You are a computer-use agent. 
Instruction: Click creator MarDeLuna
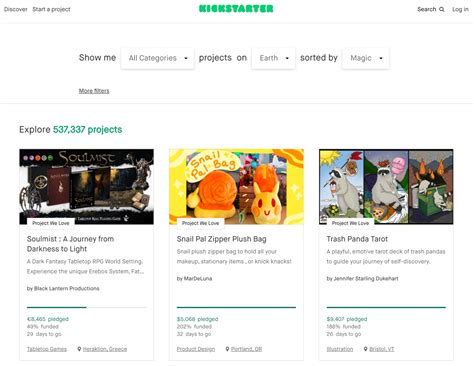[198, 278]
